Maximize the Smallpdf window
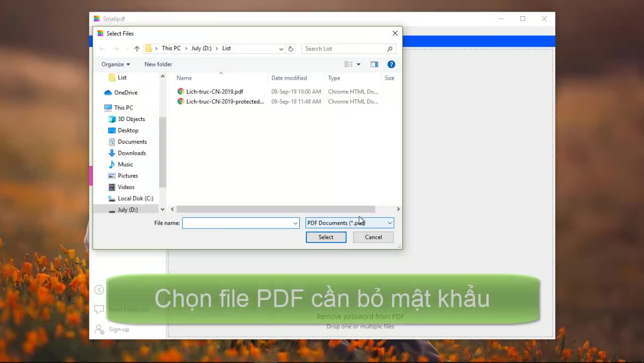The image size is (644, 363). 523,19
